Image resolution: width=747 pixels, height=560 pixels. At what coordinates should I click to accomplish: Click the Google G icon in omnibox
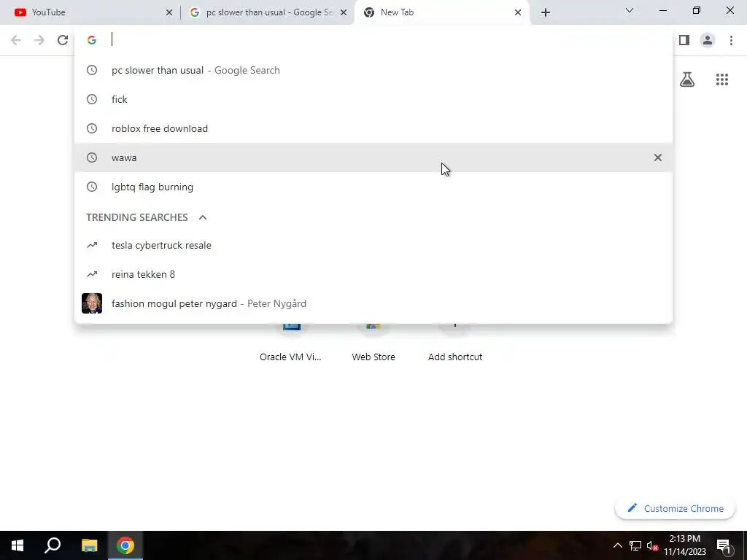click(92, 40)
